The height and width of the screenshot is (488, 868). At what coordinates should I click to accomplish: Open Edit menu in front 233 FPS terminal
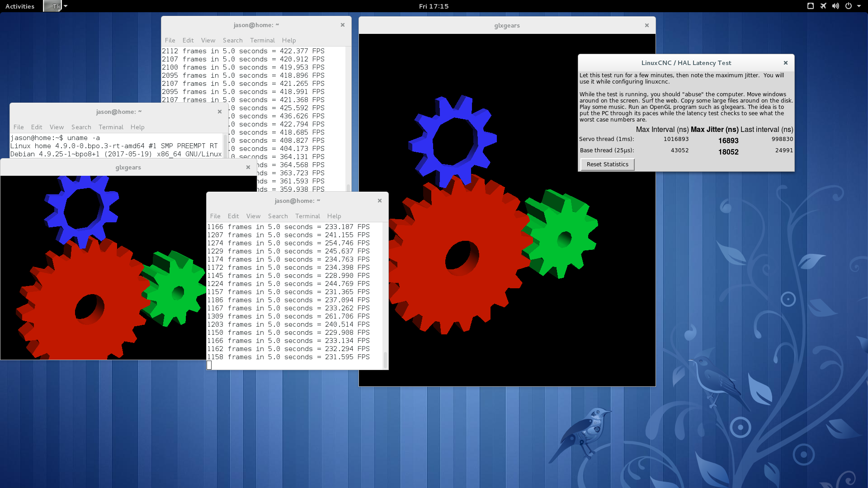tap(233, 216)
